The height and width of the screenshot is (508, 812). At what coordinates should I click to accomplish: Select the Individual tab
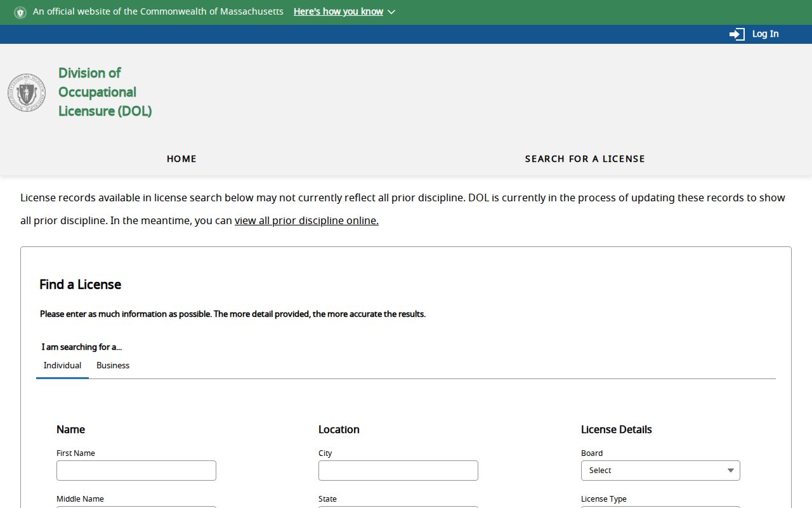click(x=62, y=366)
